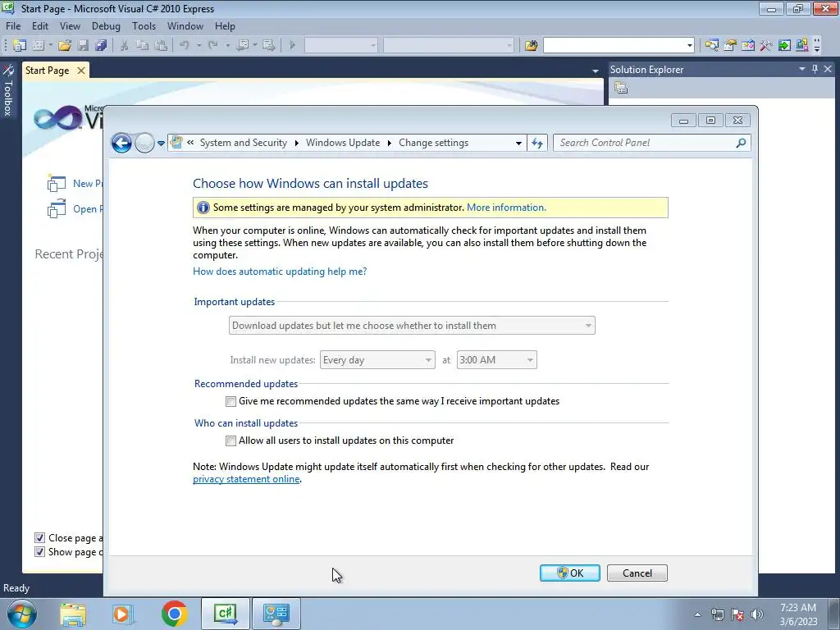Open the Solution Explorer window position arrow
The width and height of the screenshot is (840, 630).
802,69
